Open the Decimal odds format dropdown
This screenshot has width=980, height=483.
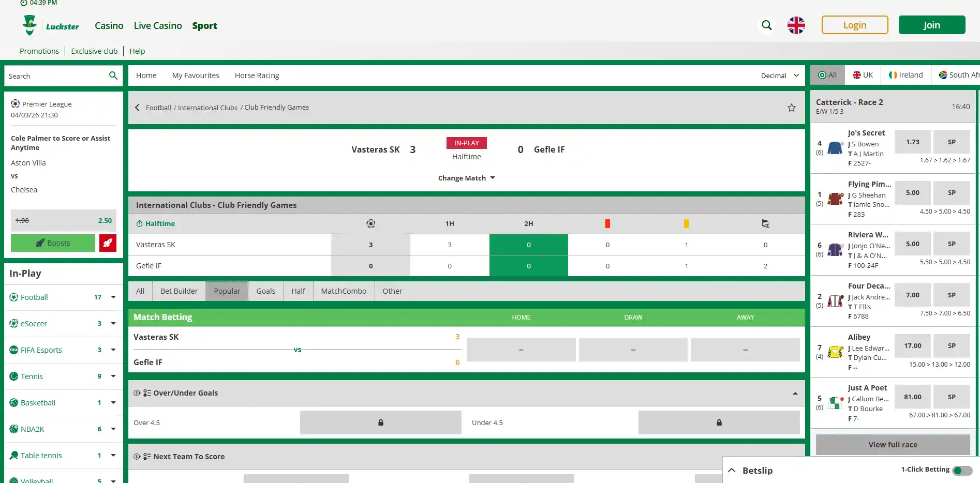click(780, 76)
